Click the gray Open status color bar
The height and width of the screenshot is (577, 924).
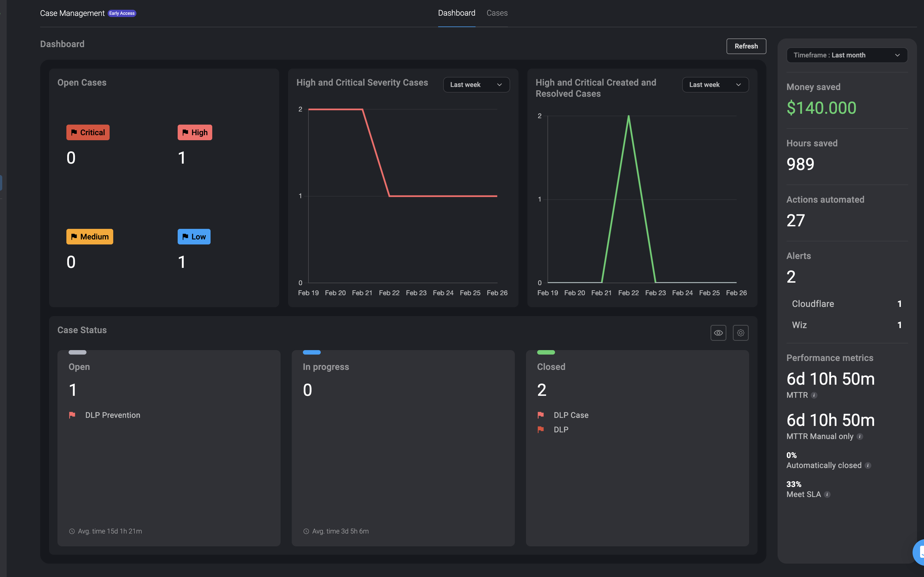[78, 352]
